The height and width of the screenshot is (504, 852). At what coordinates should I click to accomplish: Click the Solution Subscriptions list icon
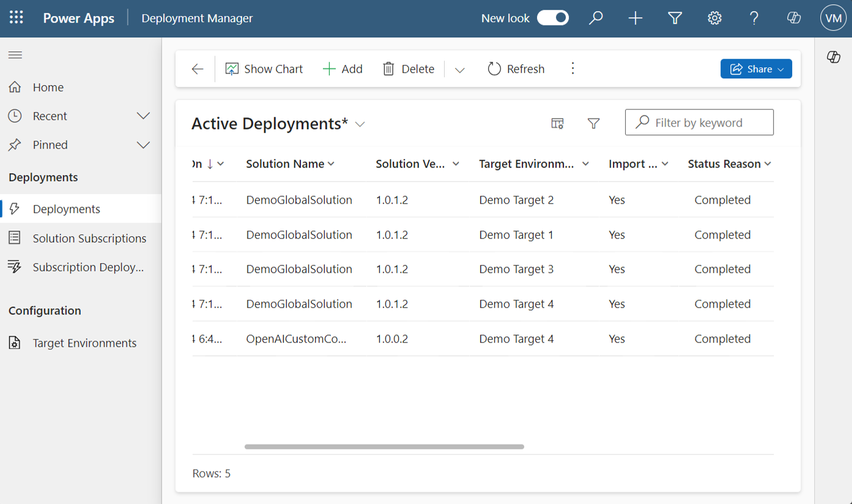(x=15, y=238)
